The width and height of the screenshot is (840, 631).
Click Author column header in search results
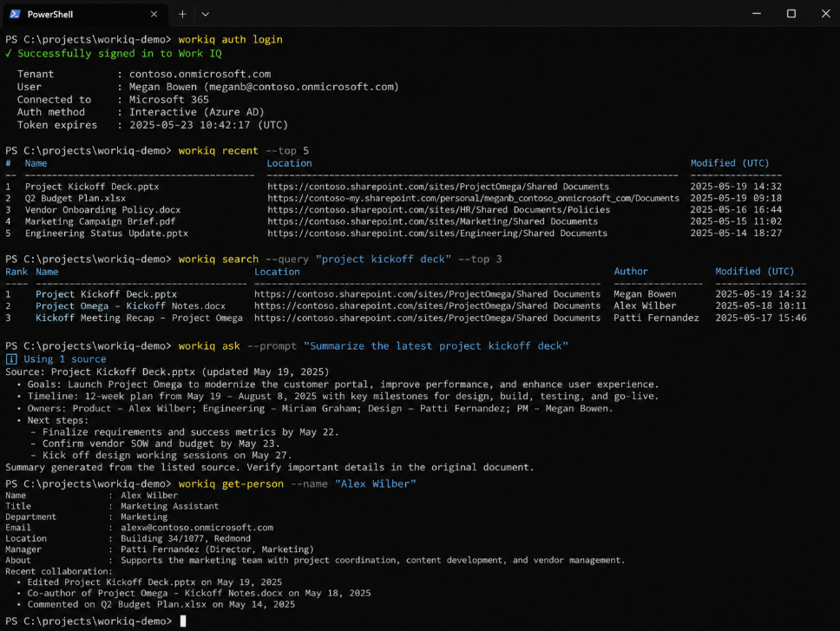click(x=631, y=271)
